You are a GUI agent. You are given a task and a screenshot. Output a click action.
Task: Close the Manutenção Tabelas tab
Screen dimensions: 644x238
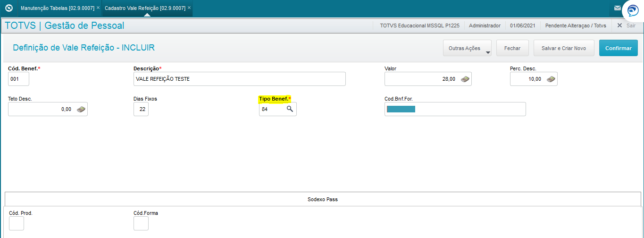98,8
